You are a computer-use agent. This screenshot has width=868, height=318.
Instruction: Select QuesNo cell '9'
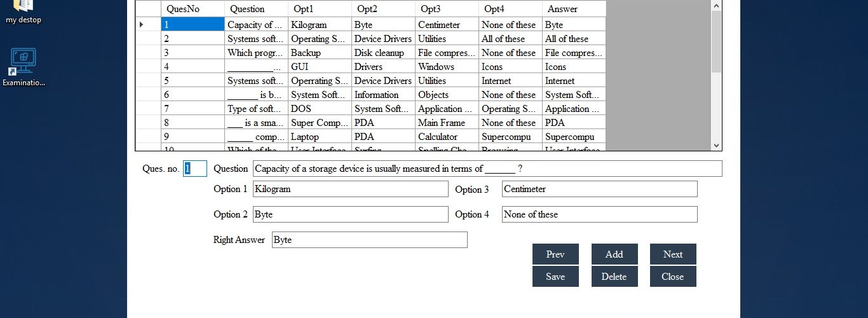pos(193,137)
